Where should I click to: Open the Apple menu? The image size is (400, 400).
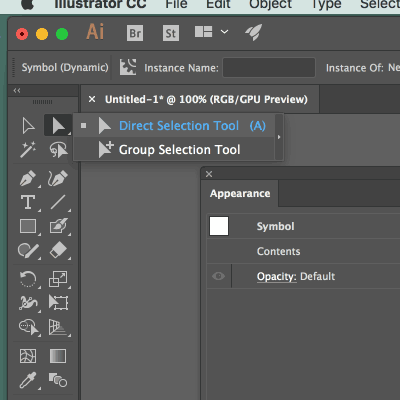coord(28,4)
